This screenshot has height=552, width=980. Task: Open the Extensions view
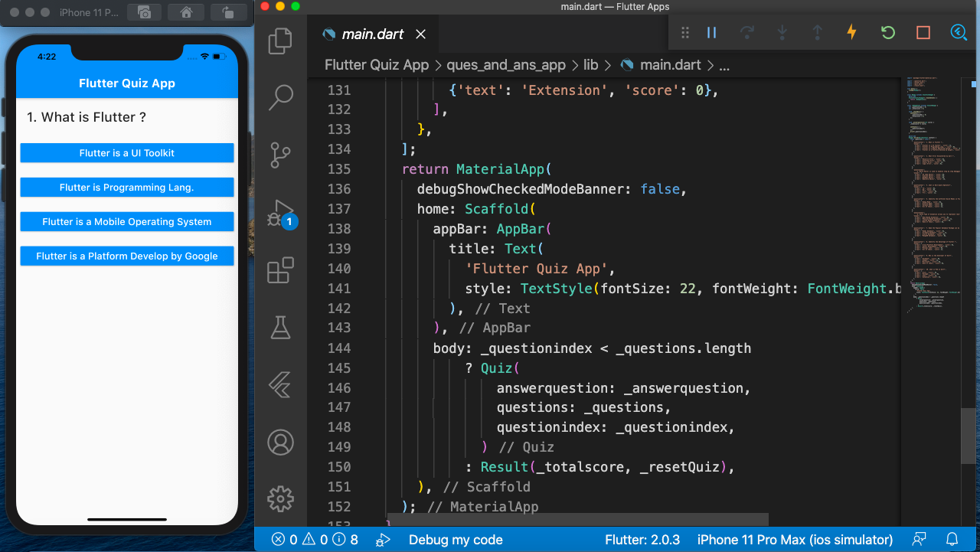pyautogui.click(x=280, y=269)
